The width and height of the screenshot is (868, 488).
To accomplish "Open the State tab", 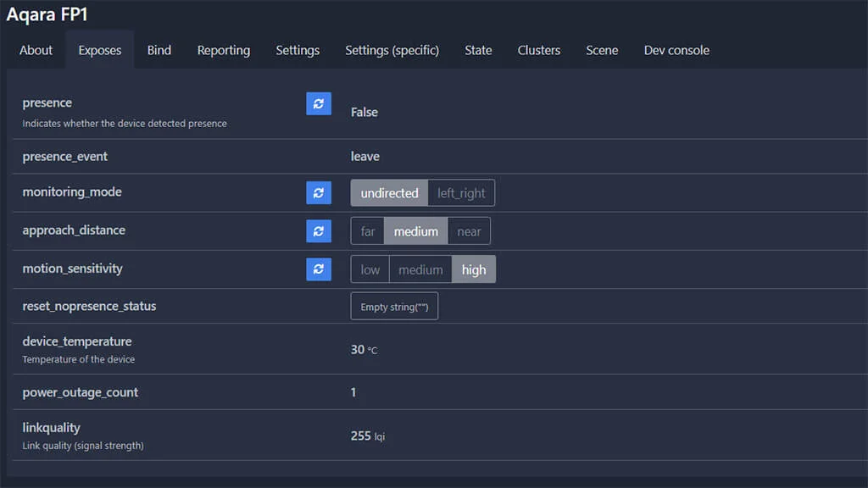I will tap(478, 50).
